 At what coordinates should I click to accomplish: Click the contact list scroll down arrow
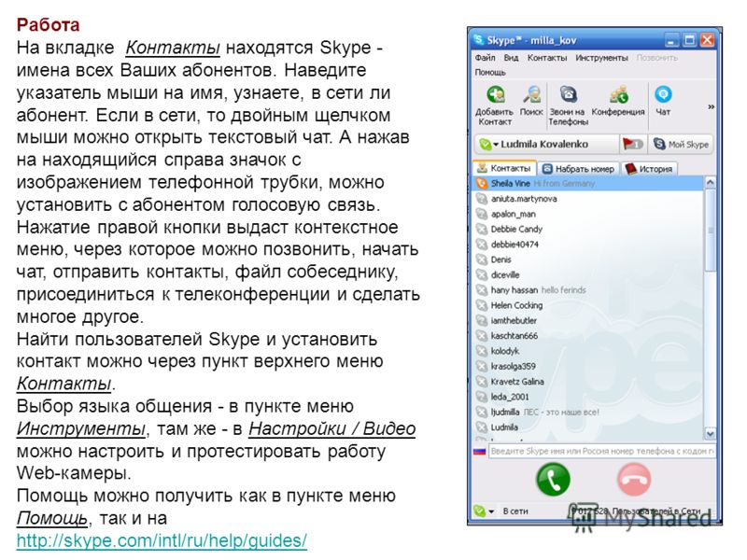(x=710, y=434)
